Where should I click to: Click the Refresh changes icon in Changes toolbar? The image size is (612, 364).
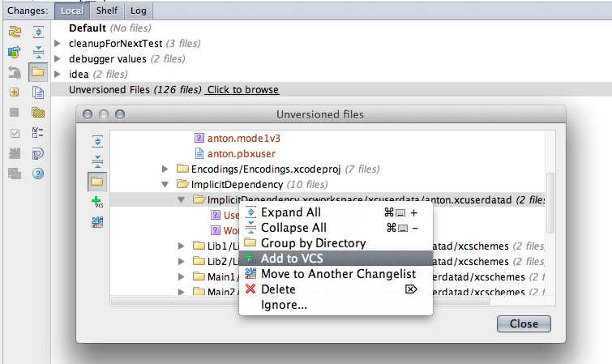[x=15, y=32]
